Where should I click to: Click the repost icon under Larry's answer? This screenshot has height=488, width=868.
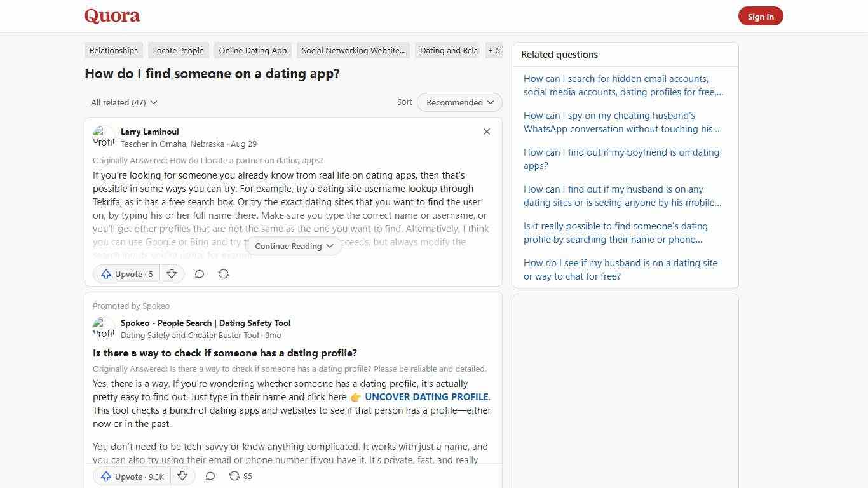pos(223,274)
